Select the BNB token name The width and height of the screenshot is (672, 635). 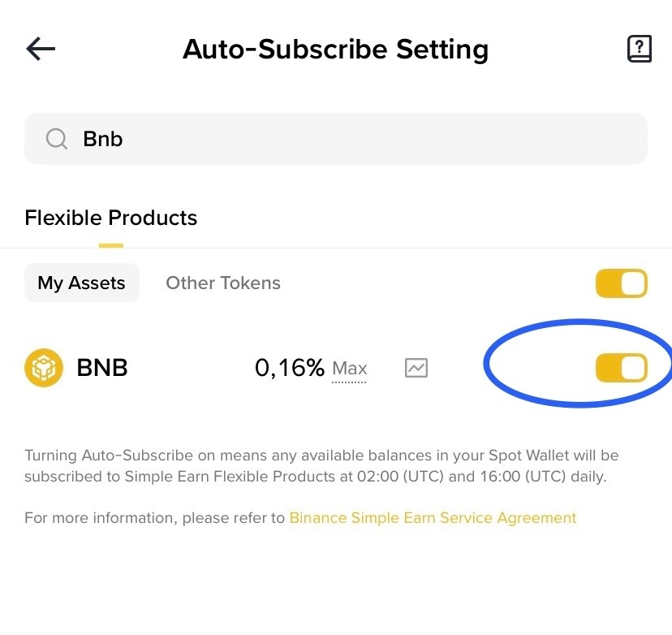tap(102, 368)
